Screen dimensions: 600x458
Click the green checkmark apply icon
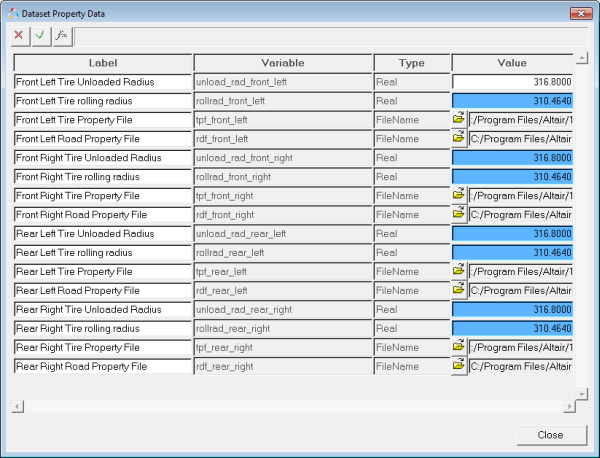coord(40,35)
